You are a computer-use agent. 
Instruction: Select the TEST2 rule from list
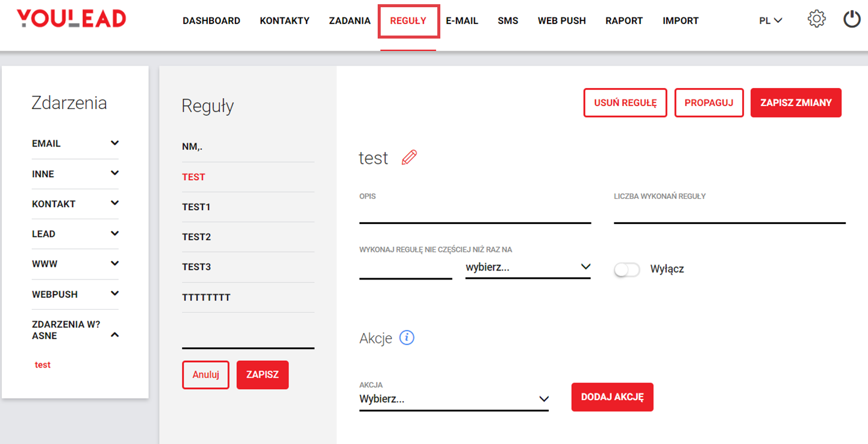pos(196,237)
